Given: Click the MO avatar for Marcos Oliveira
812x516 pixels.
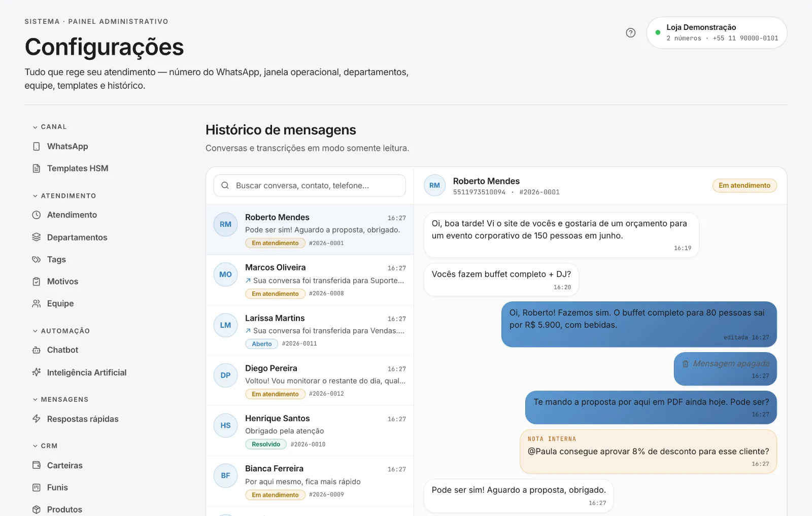Looking at the screenshot, I should [x=226, y=274].
